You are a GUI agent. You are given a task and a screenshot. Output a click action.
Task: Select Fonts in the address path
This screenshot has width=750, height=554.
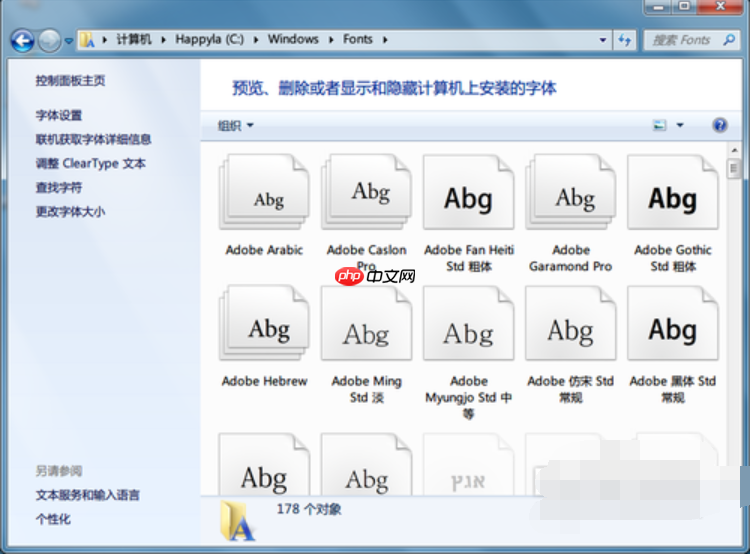coord(357,39)
